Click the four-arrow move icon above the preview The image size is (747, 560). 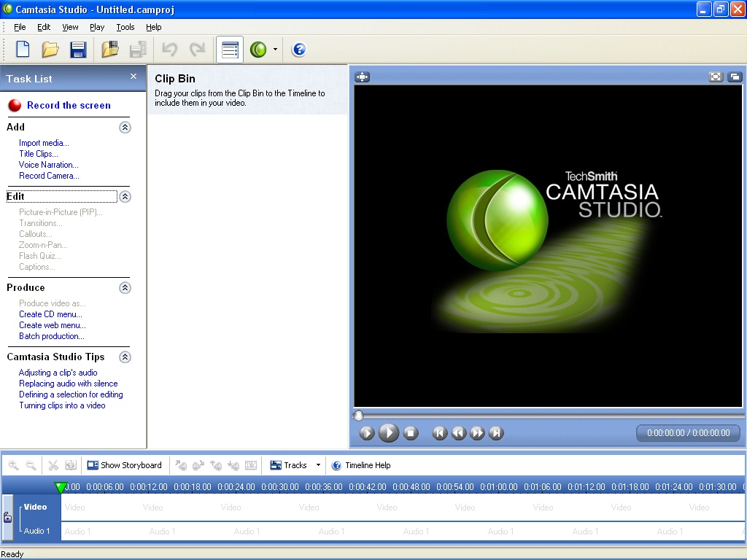[x=362, y=77]
